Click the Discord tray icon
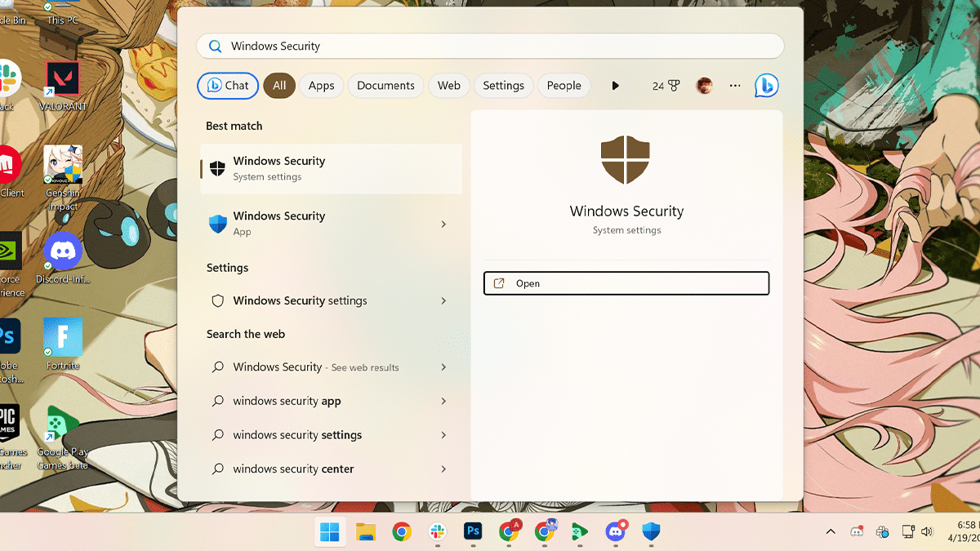Viewport: 980px width, 551px height. point(857,531)
